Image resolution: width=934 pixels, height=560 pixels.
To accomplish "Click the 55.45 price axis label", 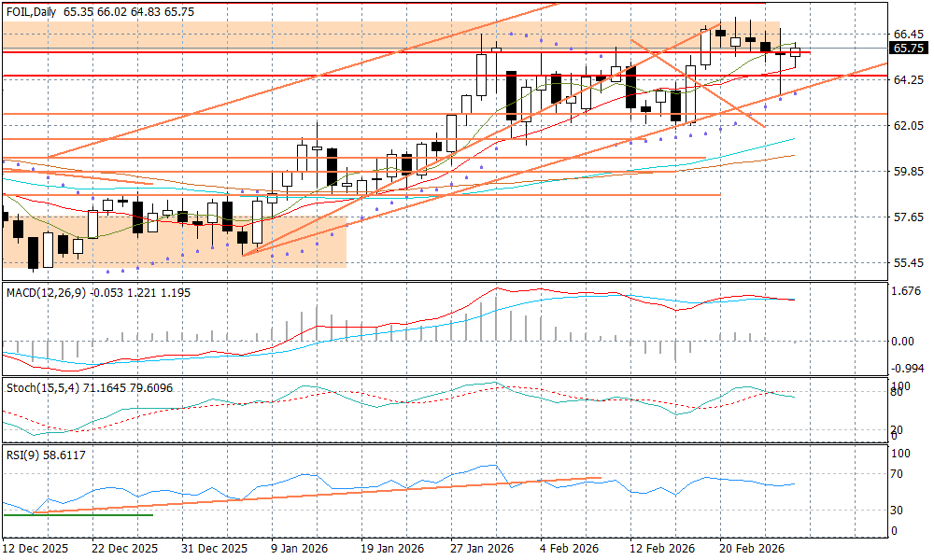I will (x=908, y=263).
